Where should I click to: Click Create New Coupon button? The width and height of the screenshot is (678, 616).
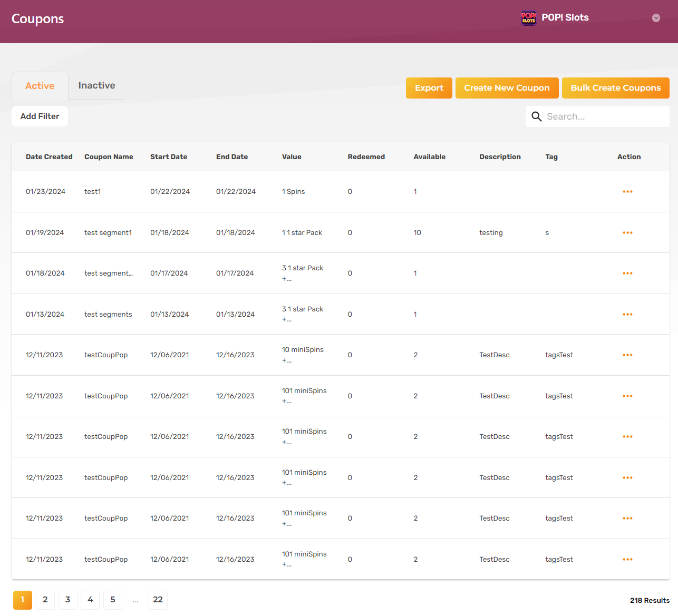(507, 88)
